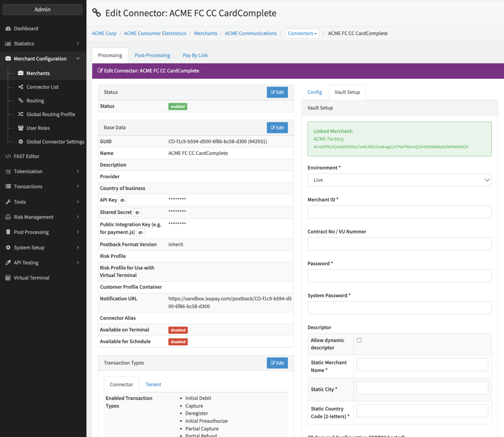Click the FAST Editor code icon
504x437 pixels.
[x=8, y=156]
